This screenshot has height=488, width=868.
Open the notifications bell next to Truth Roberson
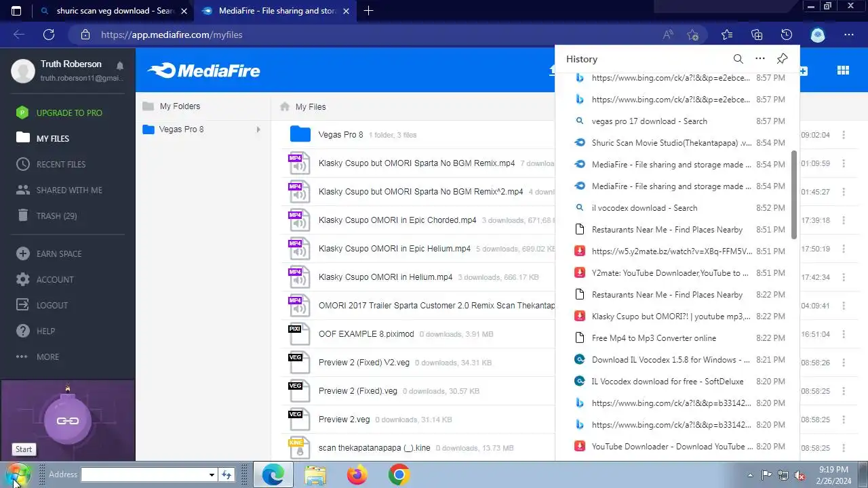120,66
